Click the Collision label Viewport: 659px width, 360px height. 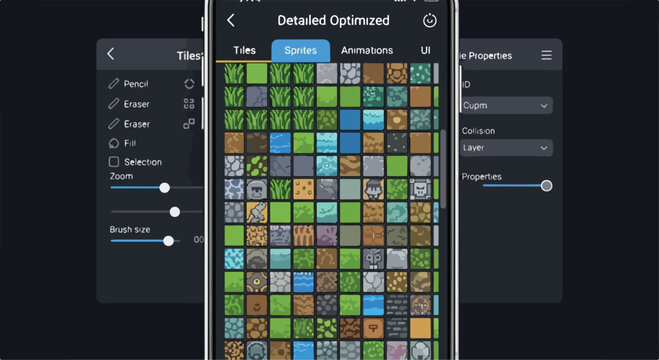tap(478, 131)
